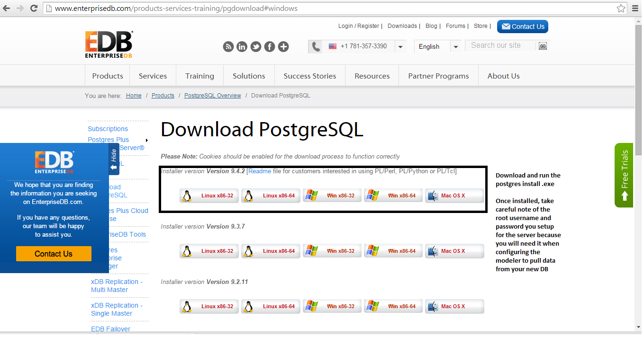Open the LinkedIn social icon

[242, 46]
